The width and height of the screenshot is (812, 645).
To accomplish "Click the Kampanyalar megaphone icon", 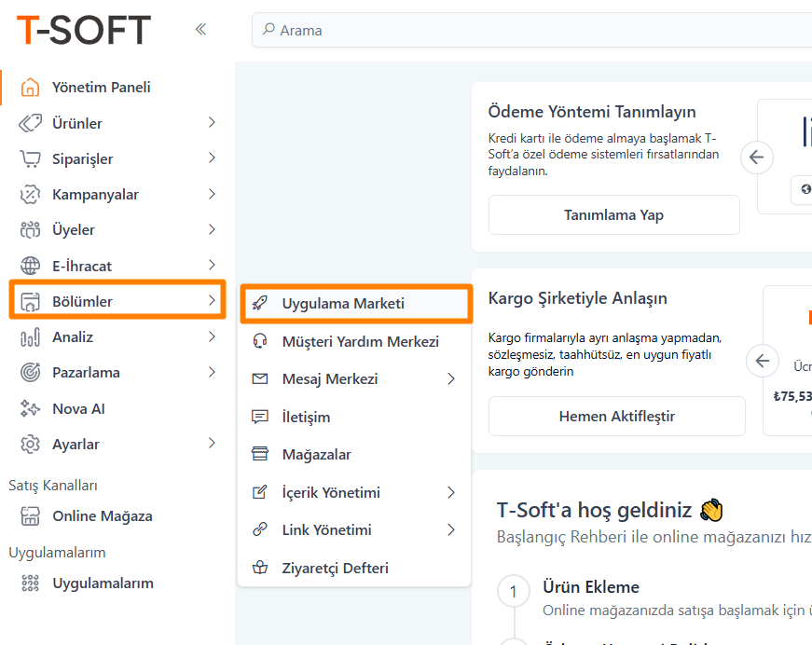I will (30, 194).
